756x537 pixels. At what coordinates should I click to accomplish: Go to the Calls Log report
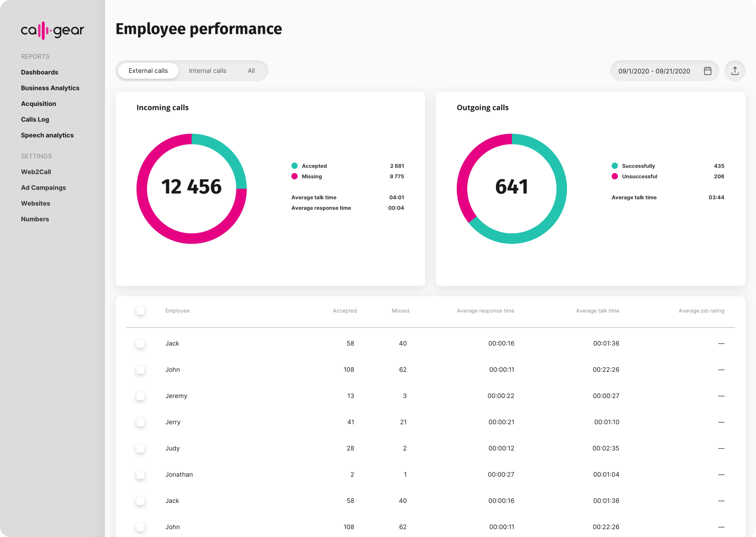point(35,119)
